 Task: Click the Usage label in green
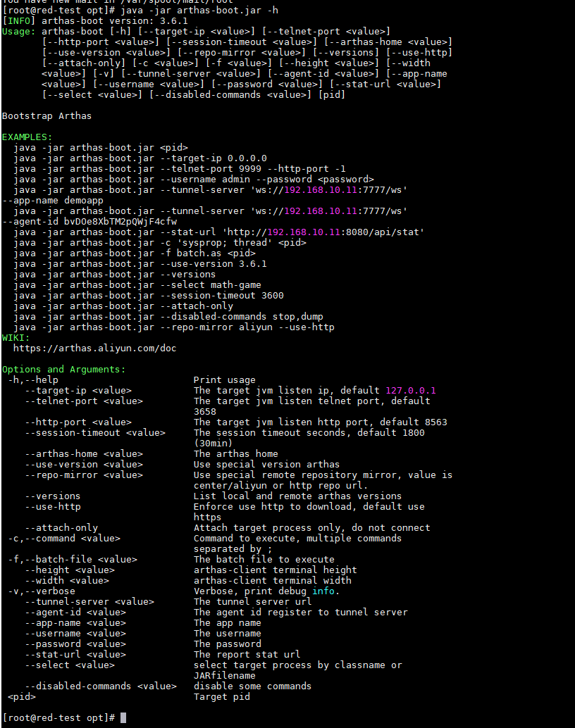point(18,31)
